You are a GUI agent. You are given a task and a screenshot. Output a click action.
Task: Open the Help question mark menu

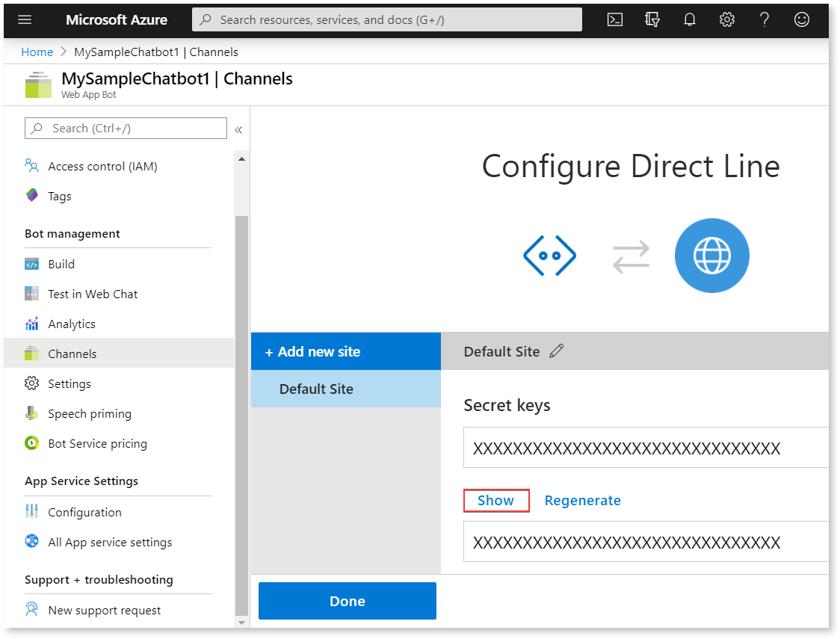(764, 19)
